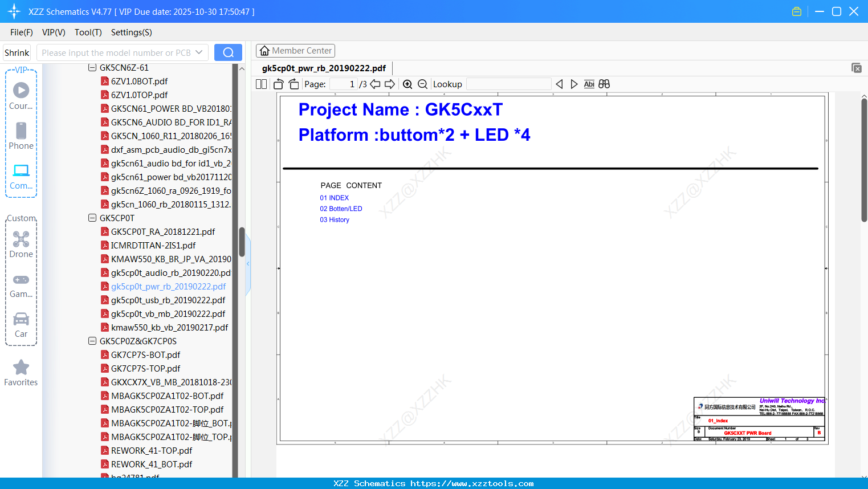Collapse the GK5CP0Z&GK7CP0S folder

click(92, 341)
